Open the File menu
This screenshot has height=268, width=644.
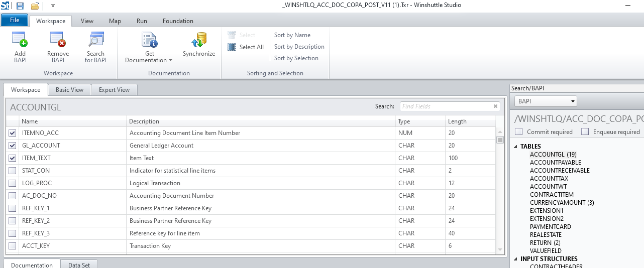click(x=15, y=21)
